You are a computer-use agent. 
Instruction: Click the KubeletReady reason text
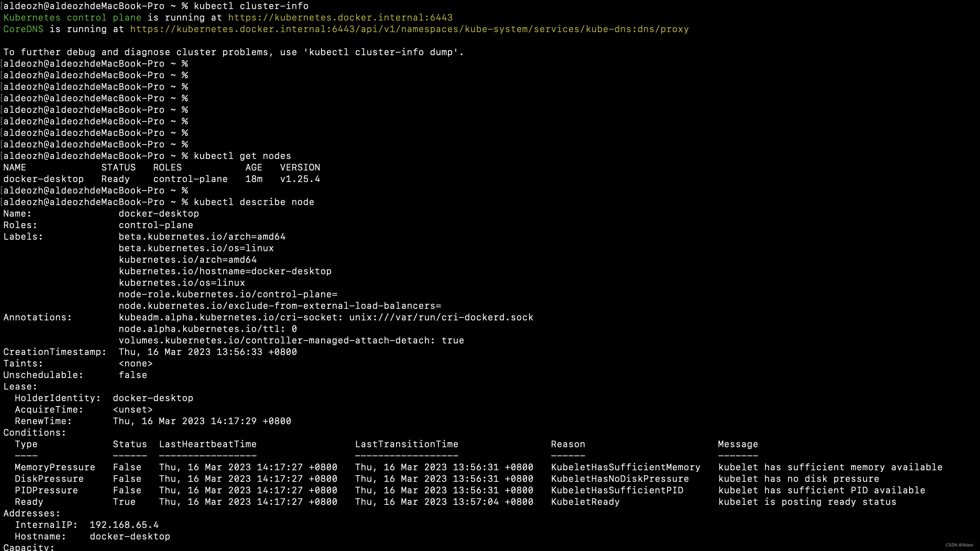coord(585,502)
